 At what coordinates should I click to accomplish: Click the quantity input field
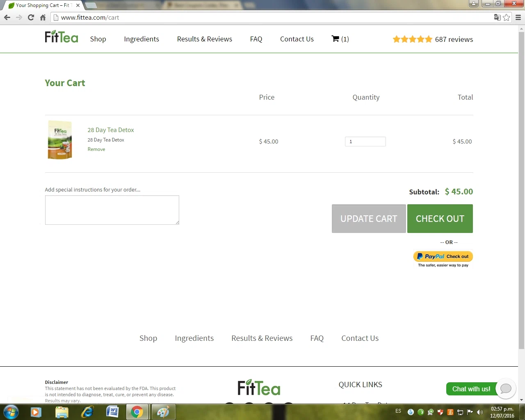tap(365, 142)
